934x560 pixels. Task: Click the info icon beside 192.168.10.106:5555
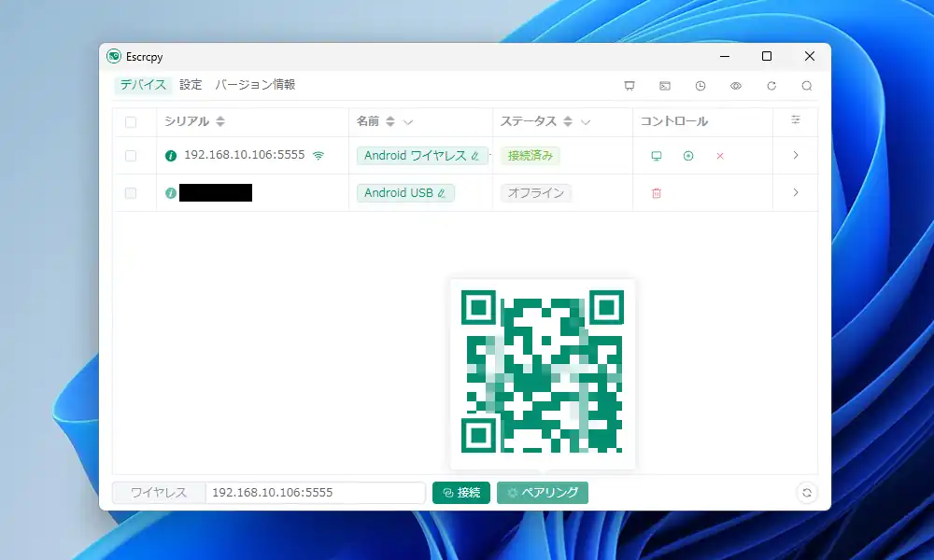point(171,156)
